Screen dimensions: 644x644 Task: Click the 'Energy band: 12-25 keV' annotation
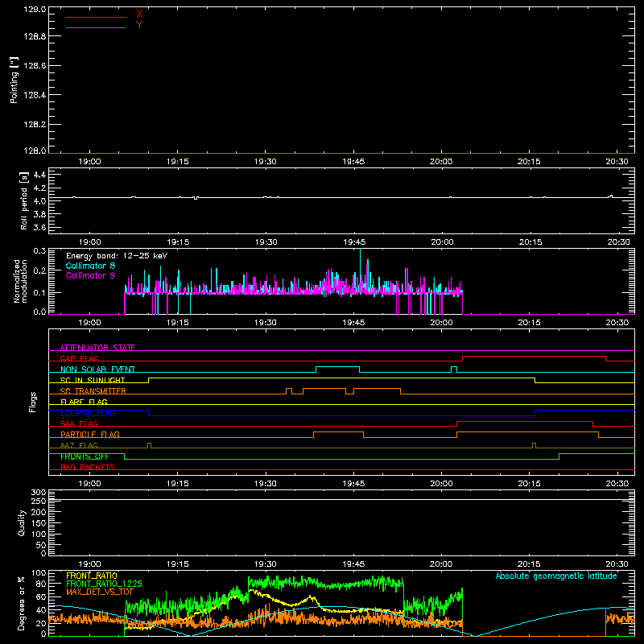pos(117,256)
